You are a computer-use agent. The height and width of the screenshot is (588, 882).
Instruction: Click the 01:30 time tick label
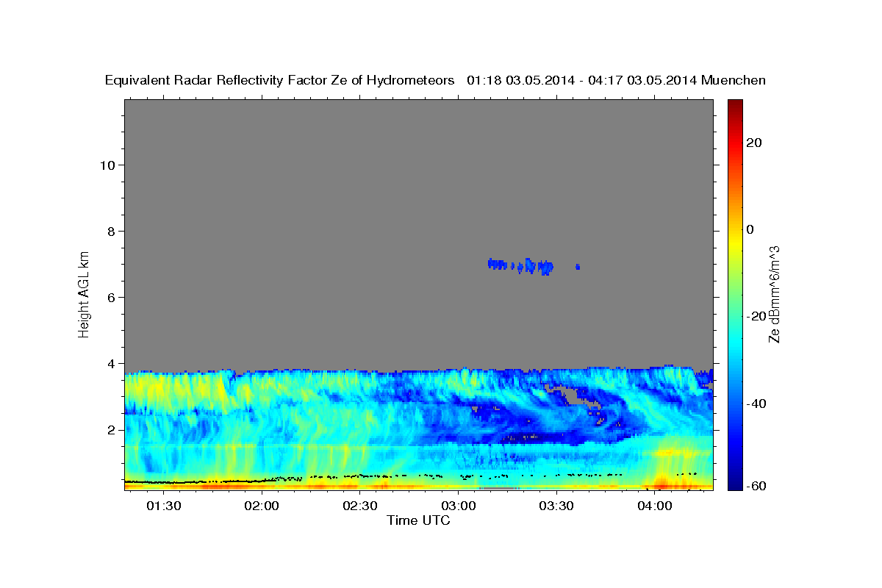pyautogui.click(x=163, y=506)
